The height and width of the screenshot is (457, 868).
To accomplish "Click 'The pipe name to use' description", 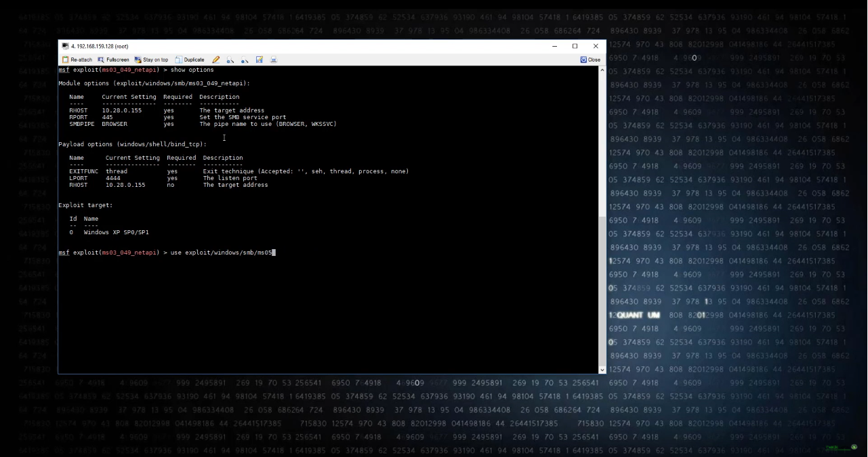I will coord(268,124).
